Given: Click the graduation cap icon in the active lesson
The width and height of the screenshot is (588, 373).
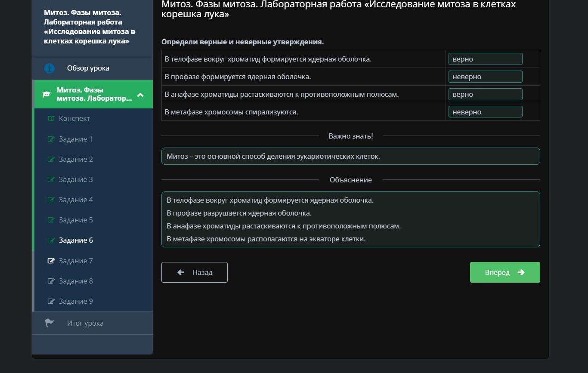Looking at the screenshot, I should click(46, 94).
